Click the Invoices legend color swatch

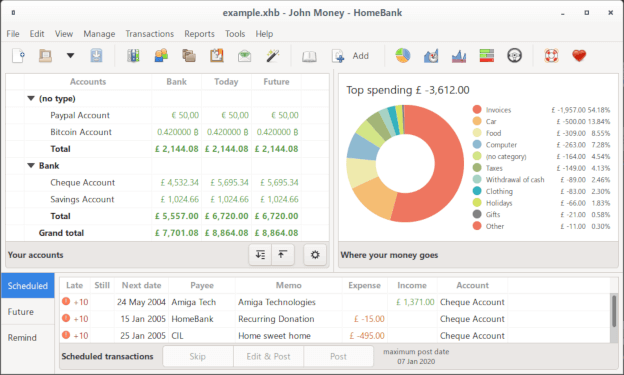tap(477, 109)
